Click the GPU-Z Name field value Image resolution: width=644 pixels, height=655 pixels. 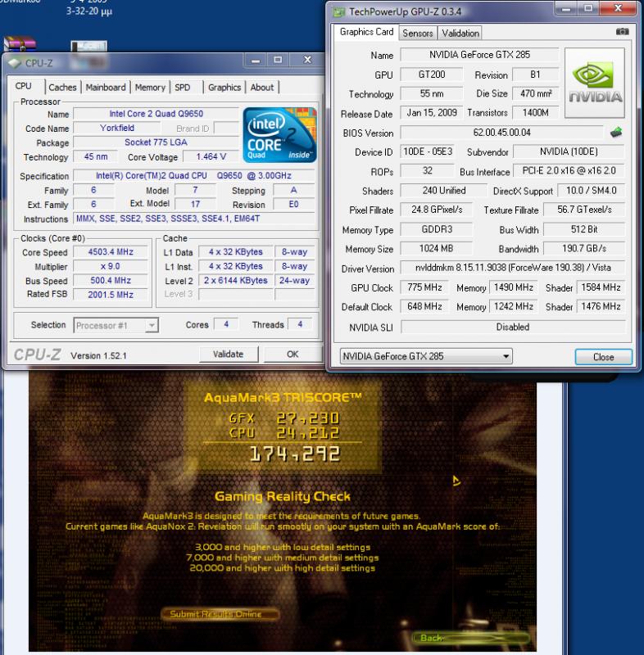[x=479, y=55]
